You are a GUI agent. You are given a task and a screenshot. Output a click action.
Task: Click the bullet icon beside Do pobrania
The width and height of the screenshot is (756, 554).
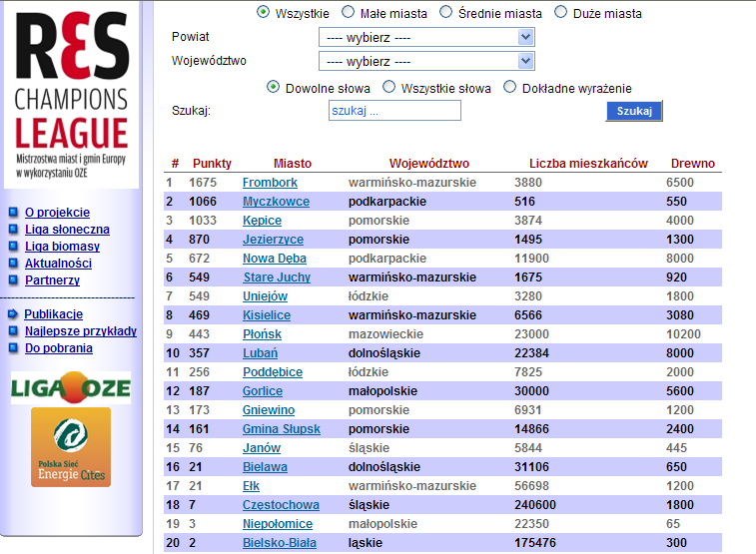pos(14,347)
